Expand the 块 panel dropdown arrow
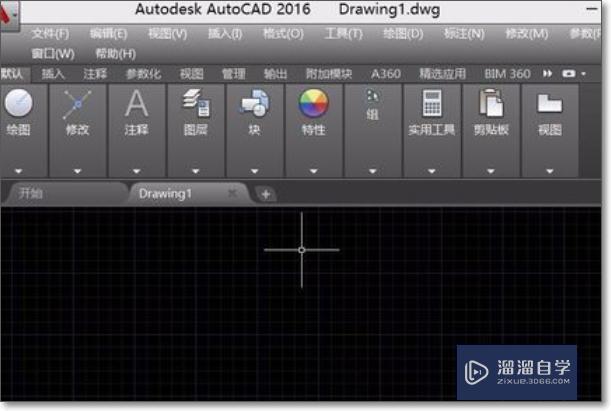The image size is (611, 411). (x=254, y=171)
